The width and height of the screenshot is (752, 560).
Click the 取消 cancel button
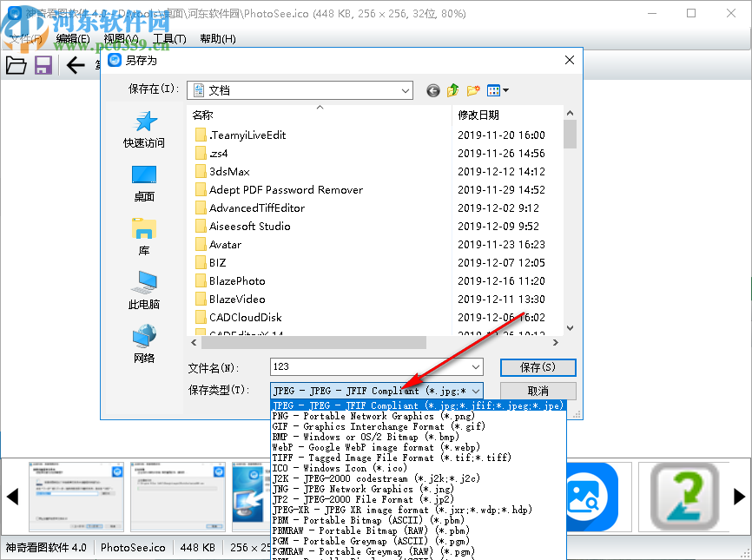coord(538,391)
